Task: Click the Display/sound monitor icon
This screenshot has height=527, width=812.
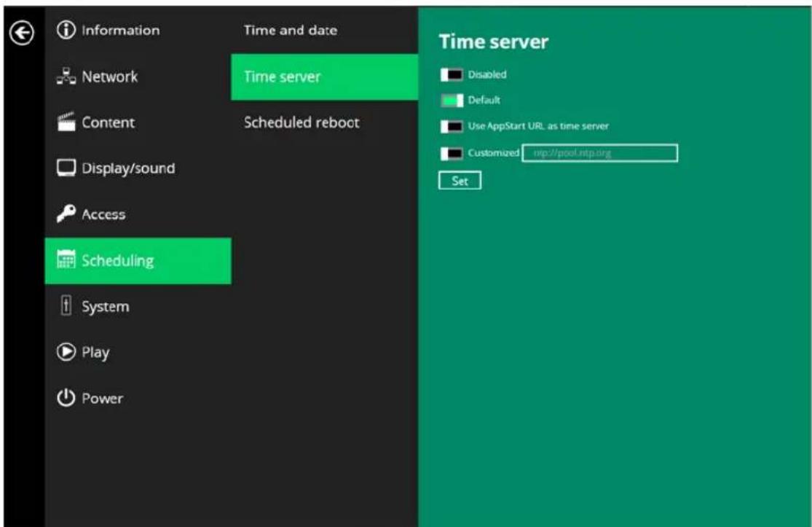Action: click(66, 168)
